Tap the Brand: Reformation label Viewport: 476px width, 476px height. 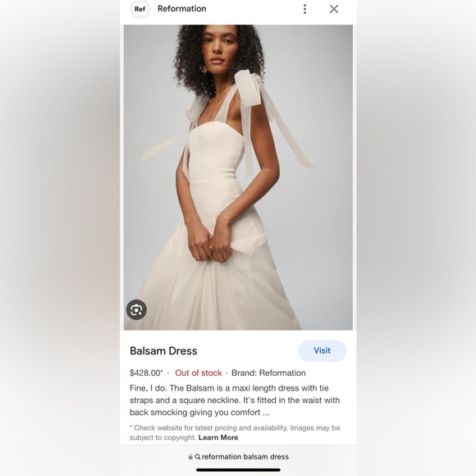pos(268,373)
